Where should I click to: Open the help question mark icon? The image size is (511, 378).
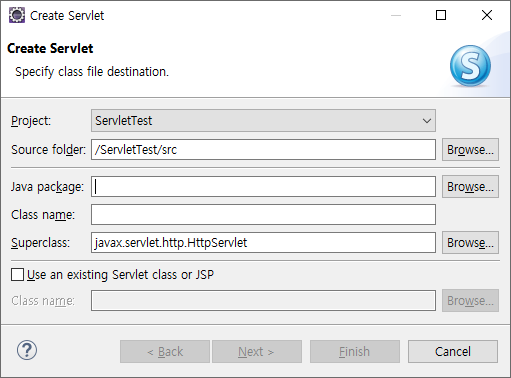(27, 350)
